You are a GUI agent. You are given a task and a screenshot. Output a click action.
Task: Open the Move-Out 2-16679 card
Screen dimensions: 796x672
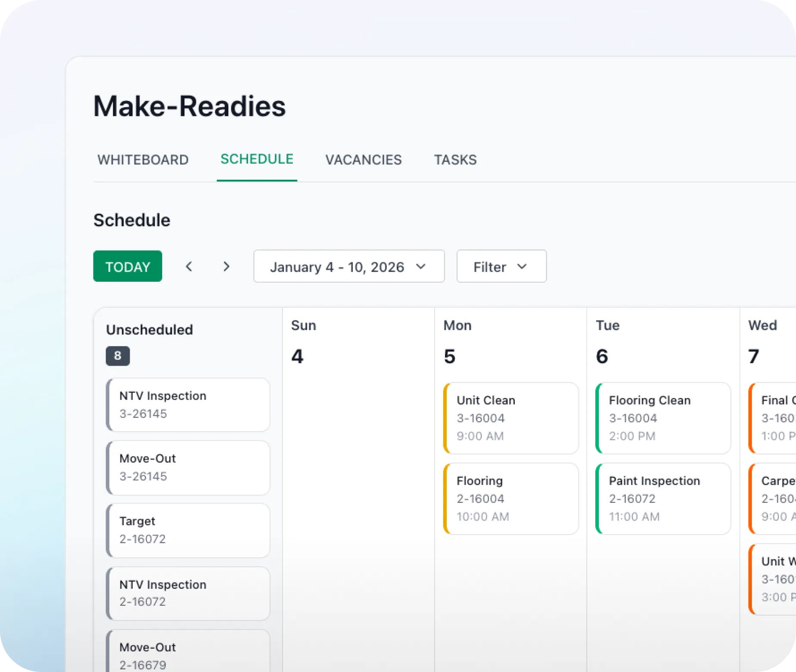188,651
